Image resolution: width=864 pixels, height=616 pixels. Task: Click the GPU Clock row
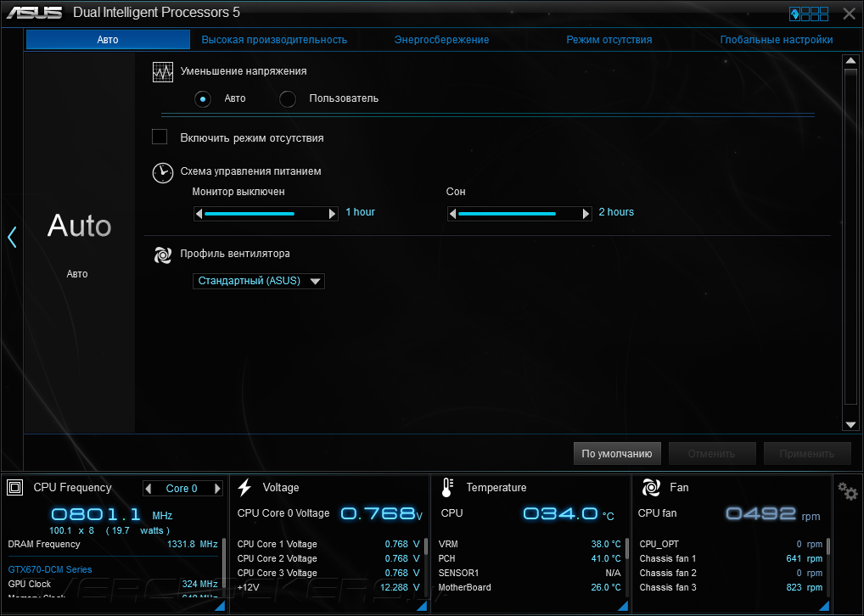point(113,584)
